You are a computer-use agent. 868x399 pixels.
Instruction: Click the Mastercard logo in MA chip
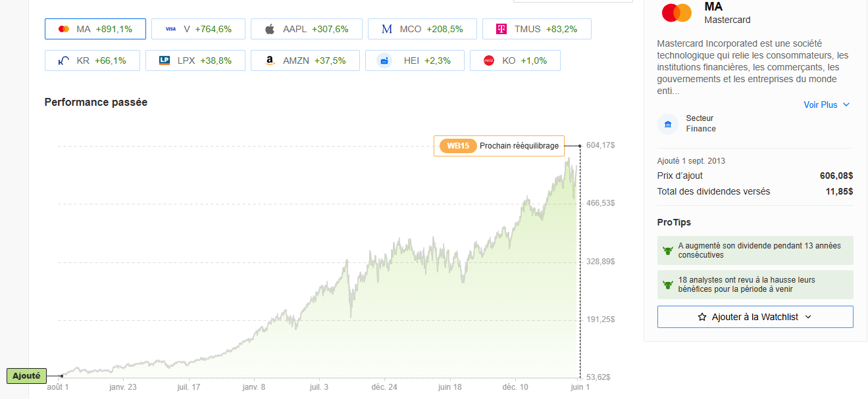(x=64, y=29)
